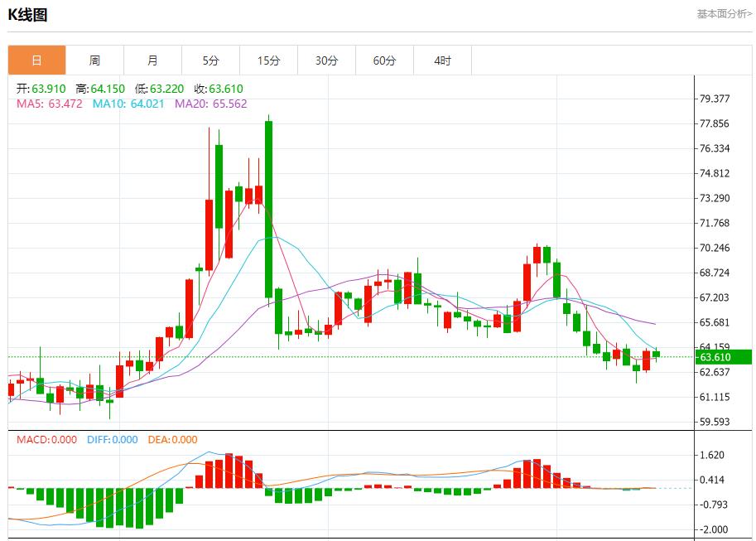Switch to the 周 weekly tab
This screenshot has height=541, width=756.
pyautogui.click(x=94, y=60)
